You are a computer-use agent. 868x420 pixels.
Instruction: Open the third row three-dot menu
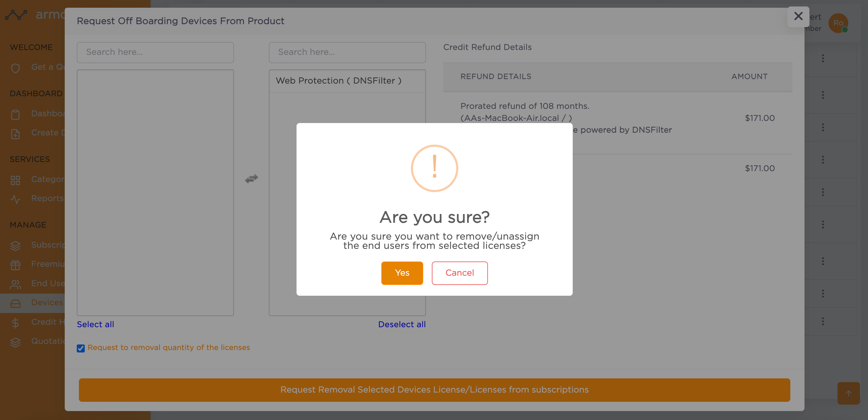(823, 127)
